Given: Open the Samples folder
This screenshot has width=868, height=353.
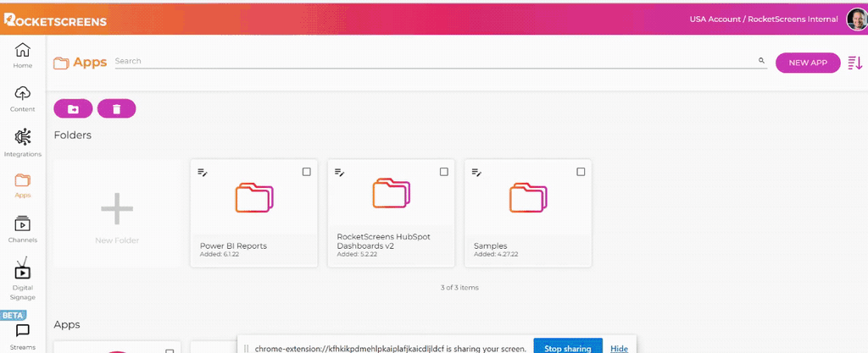Looking at the screenshot, I should pyautogui.click(x=528, y=213).
